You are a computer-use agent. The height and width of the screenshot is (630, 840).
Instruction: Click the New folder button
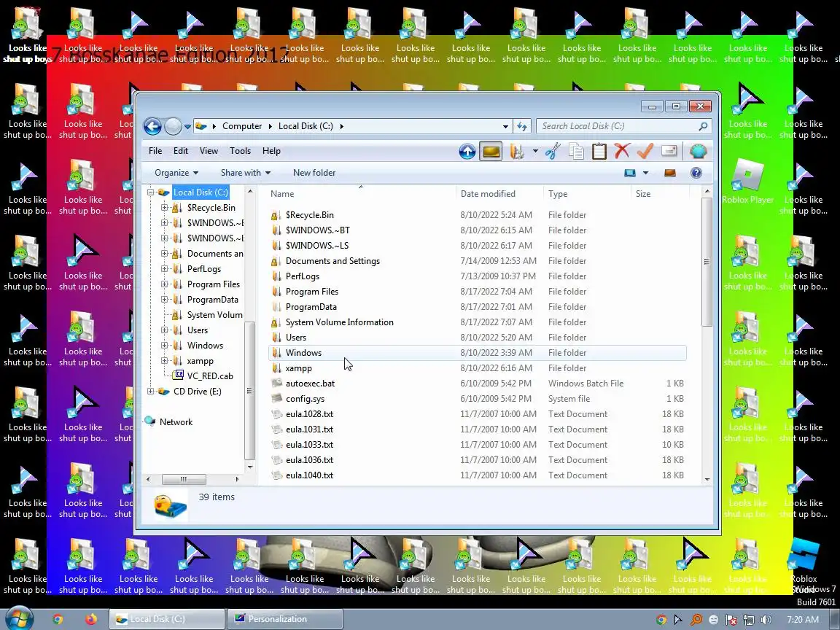[x=314, y=173]
